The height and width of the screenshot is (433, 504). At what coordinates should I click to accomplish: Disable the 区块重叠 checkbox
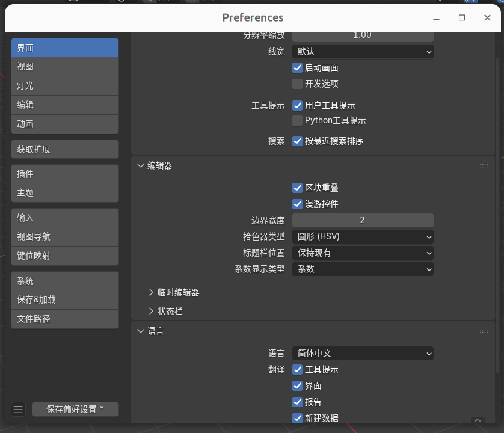[297, 188]
